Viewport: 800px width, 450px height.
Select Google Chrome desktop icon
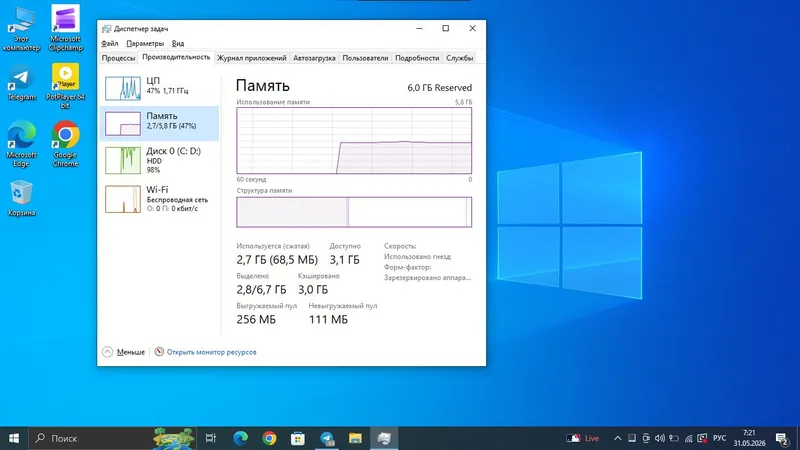point(65,144)
